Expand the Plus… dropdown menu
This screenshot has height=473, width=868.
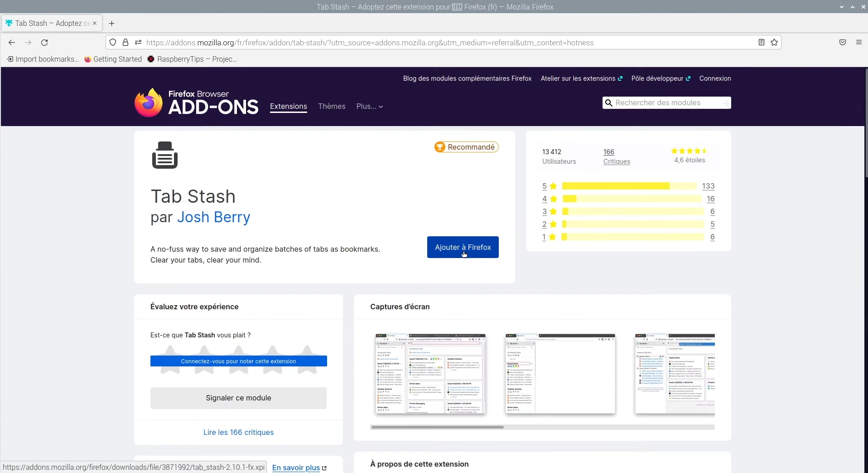tap(370, 106)
